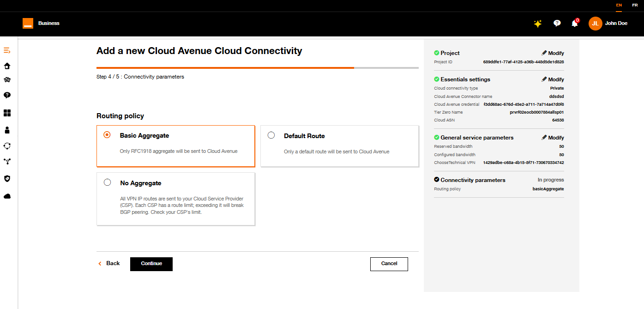Click the Project ID value
This screenshot has height=309, width=644.
click(524, 62)
